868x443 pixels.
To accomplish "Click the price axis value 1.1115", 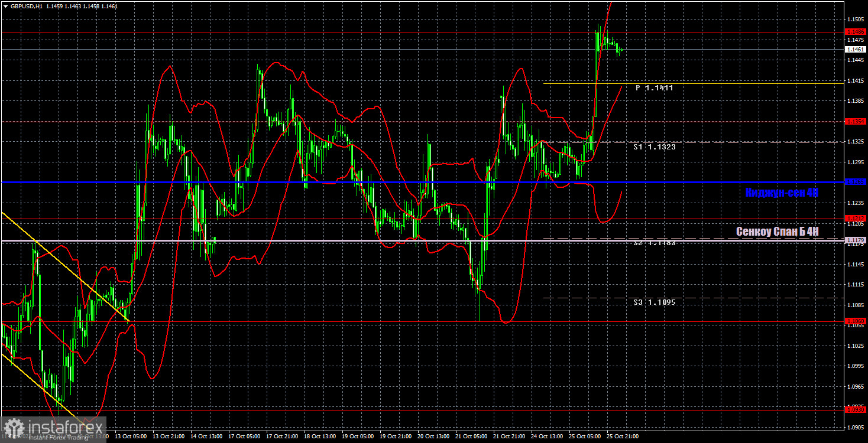I will 856,285.
